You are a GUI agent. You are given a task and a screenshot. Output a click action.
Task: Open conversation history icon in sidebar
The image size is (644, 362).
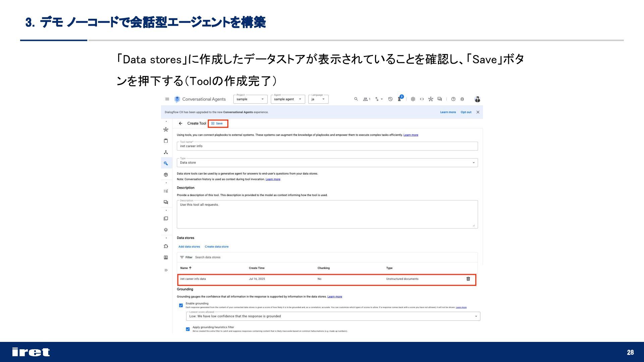(166, 202)
